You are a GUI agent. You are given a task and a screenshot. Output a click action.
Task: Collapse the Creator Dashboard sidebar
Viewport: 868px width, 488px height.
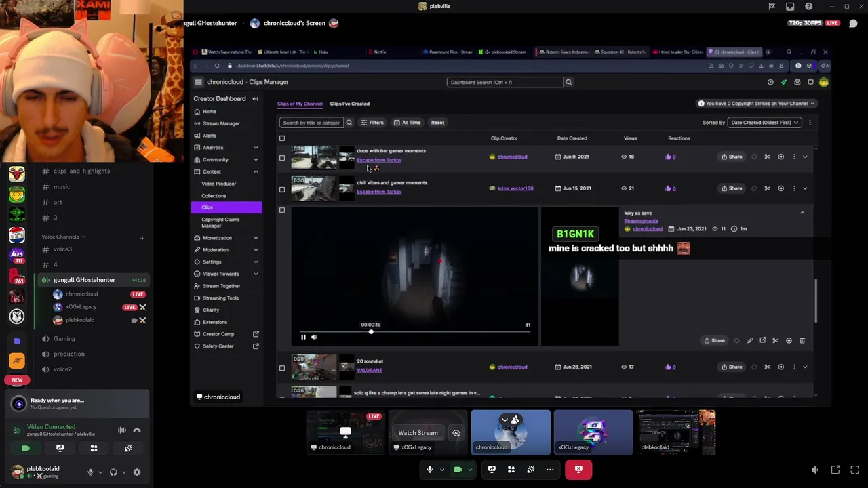click(x=255, y=99)
